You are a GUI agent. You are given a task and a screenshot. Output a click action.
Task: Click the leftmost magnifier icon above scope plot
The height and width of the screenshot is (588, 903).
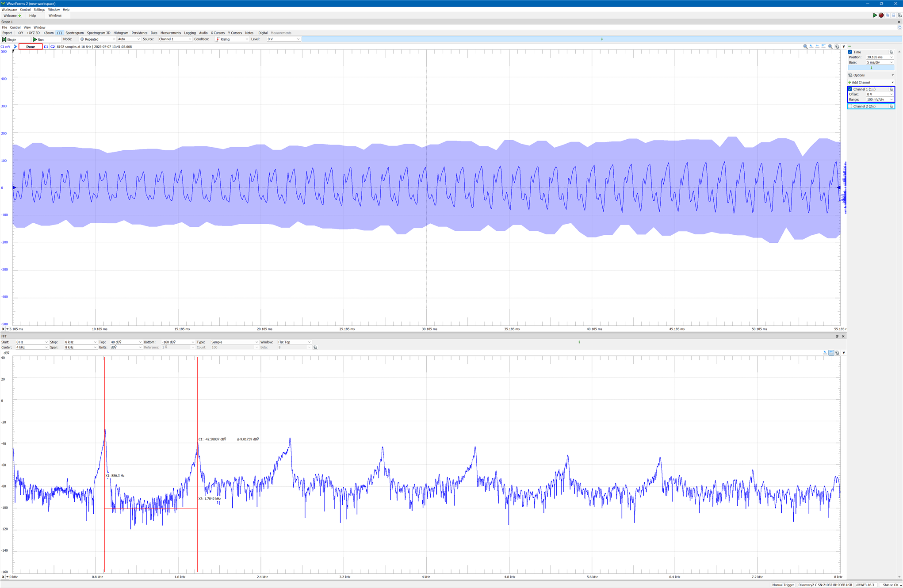click(805, 46)
